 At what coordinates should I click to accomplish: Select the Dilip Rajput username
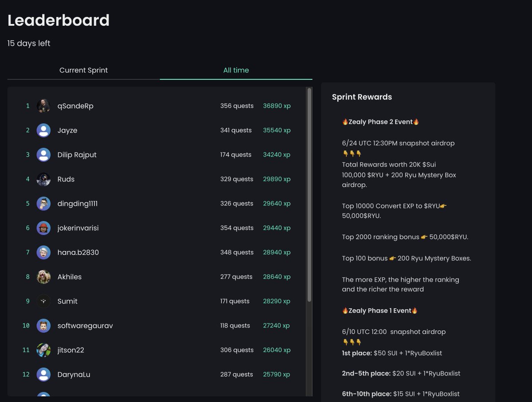pos(77,155)
